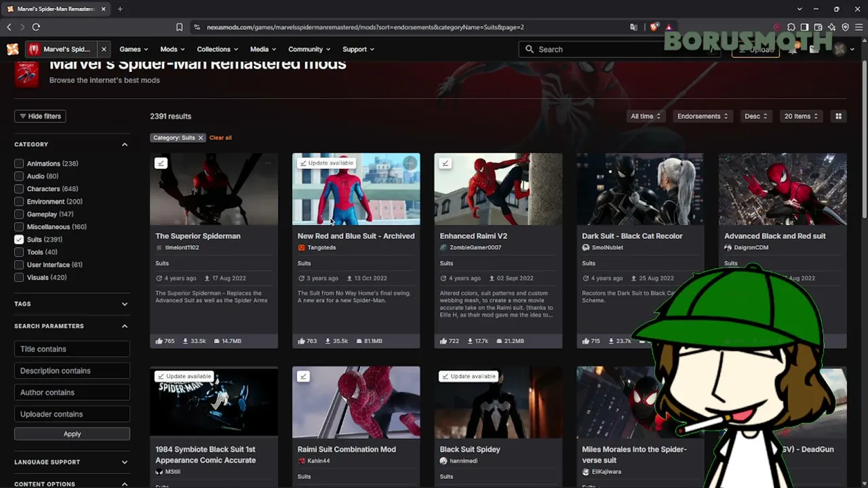
Task: Check the Characters category filter
Action: 19,188
